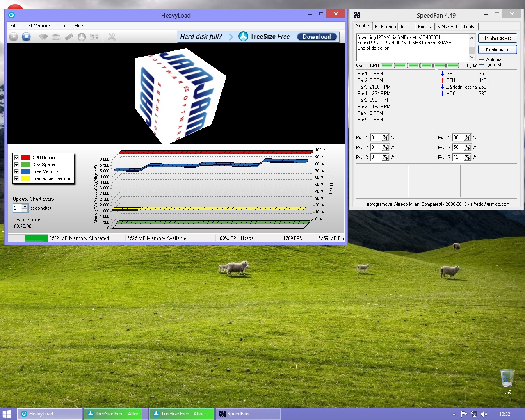This screenshot has height=420, width=525.
Task: Click the hard drive temp file icon
Action: click(56, 37)
